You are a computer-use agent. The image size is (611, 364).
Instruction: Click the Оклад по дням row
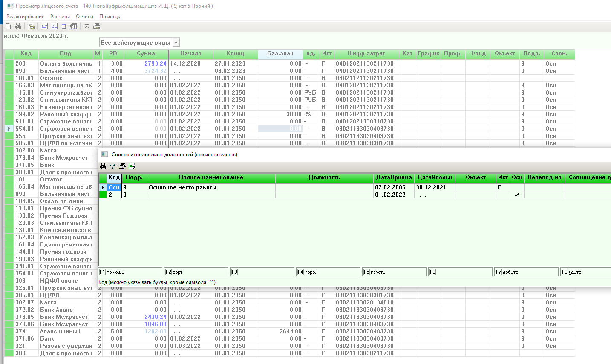pos(51,201)
